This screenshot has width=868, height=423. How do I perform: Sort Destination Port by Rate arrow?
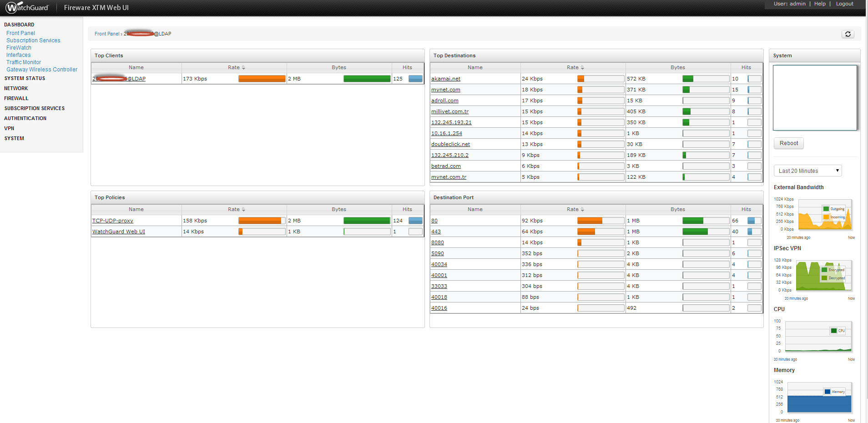click(x=582, y=210)
